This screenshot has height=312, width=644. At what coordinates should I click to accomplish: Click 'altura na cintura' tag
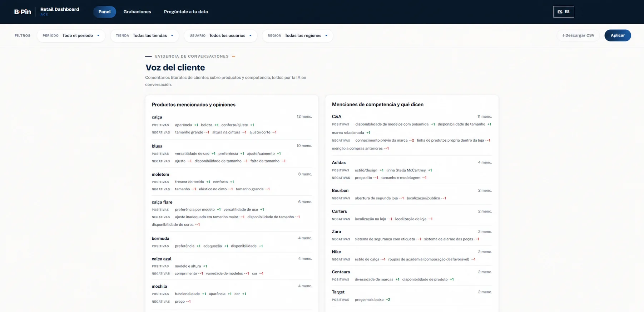[x=226, y=132]
